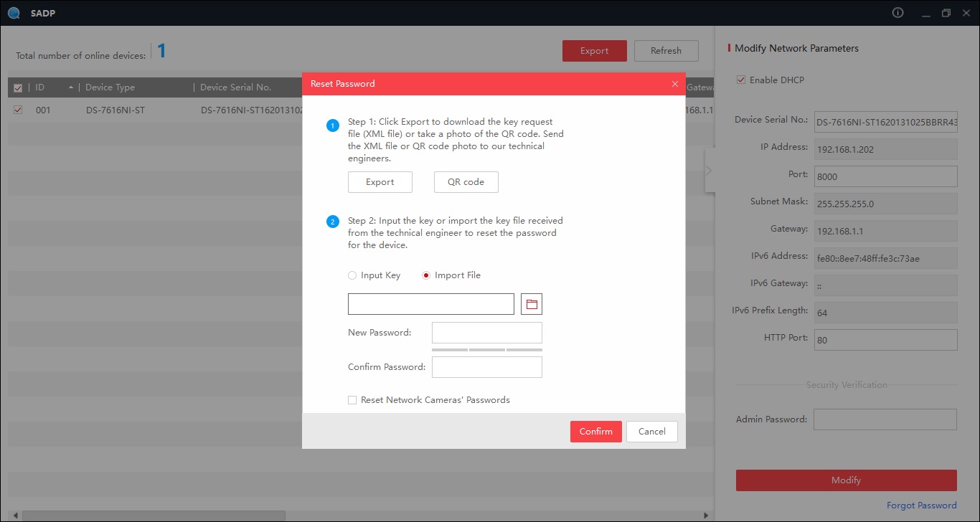Click the SADP app logo icon

click(14, 13)
